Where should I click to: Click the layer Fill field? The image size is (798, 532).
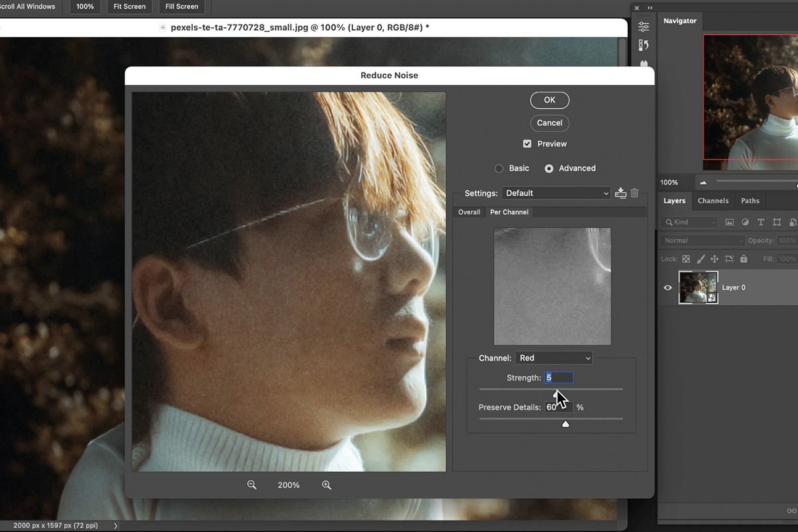click(x=787, y=259)
